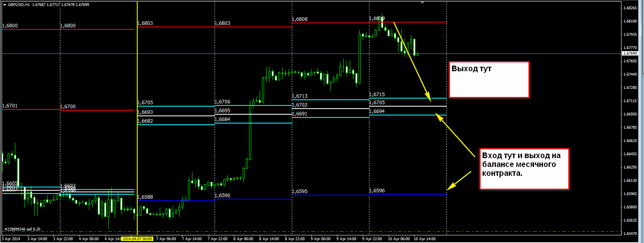
Task: Click the 8 Apr 22:00 time label
Action: (295, 239)
